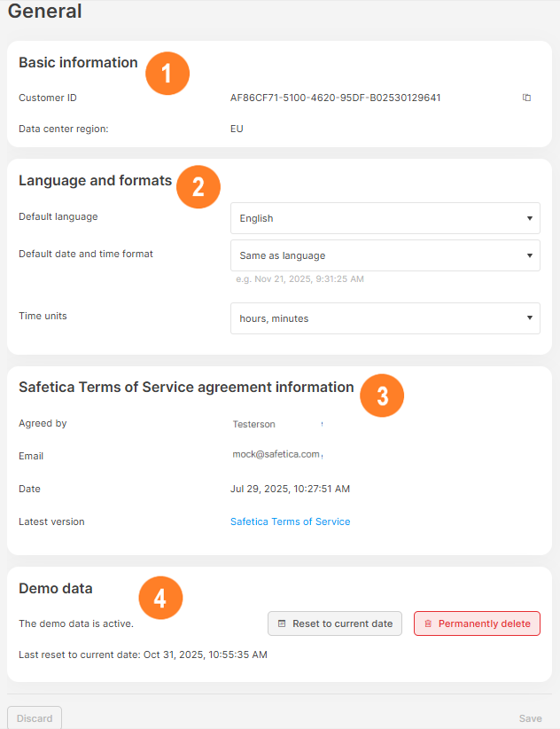Click the trash icon in Permanently delete
The image size is (560, 729).
tap(428, 623)
